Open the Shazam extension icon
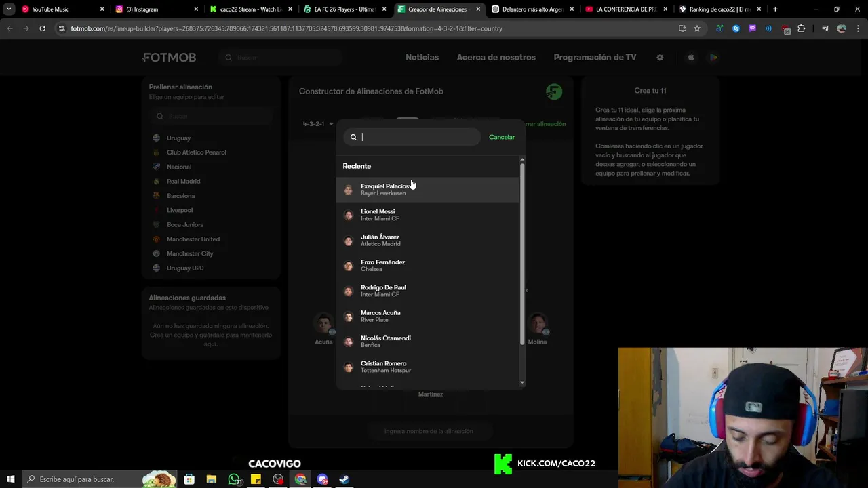The width and height of the screenshot is (868, 488). point(736,28)
